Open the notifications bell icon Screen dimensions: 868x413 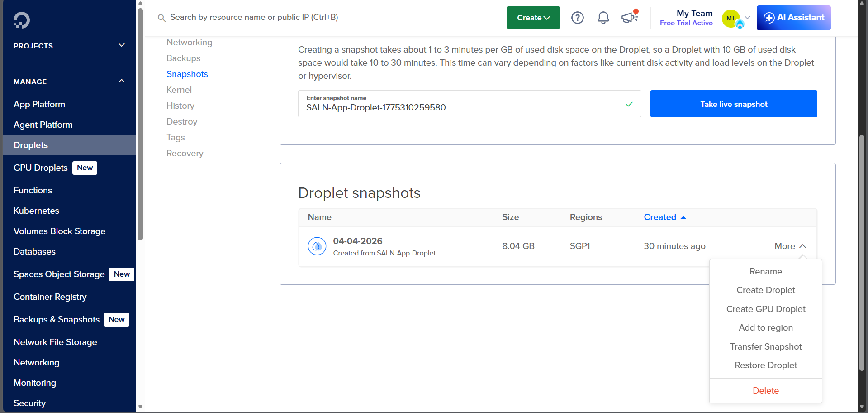tap(603, 18)
